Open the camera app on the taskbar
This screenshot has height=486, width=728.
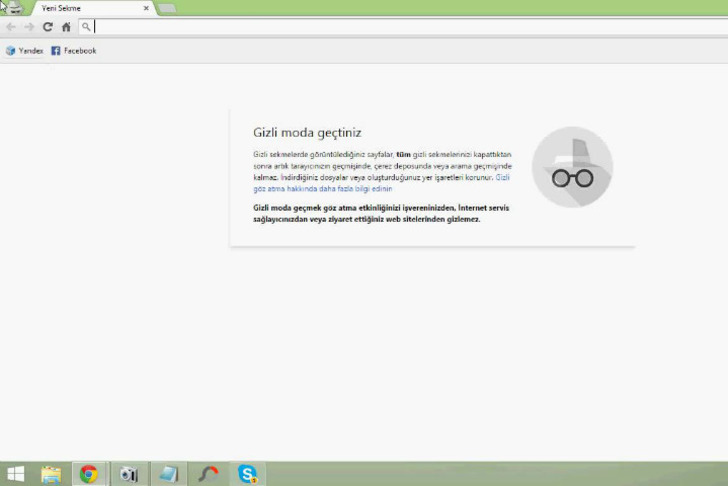coord(129,474)
